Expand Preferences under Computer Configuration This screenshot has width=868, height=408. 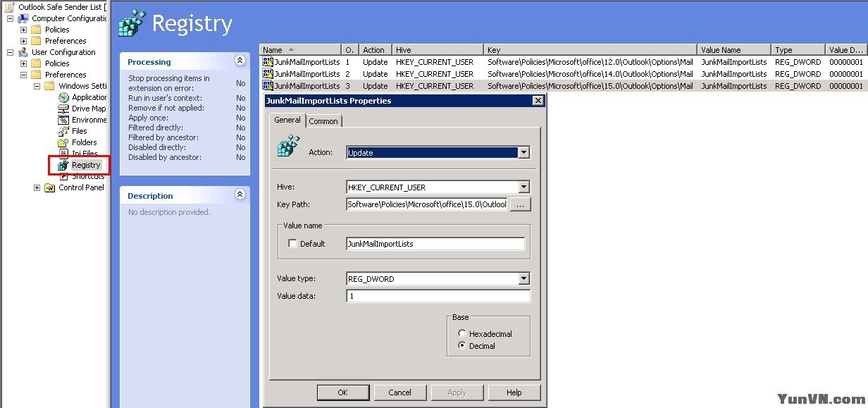[x=23, y=41]
